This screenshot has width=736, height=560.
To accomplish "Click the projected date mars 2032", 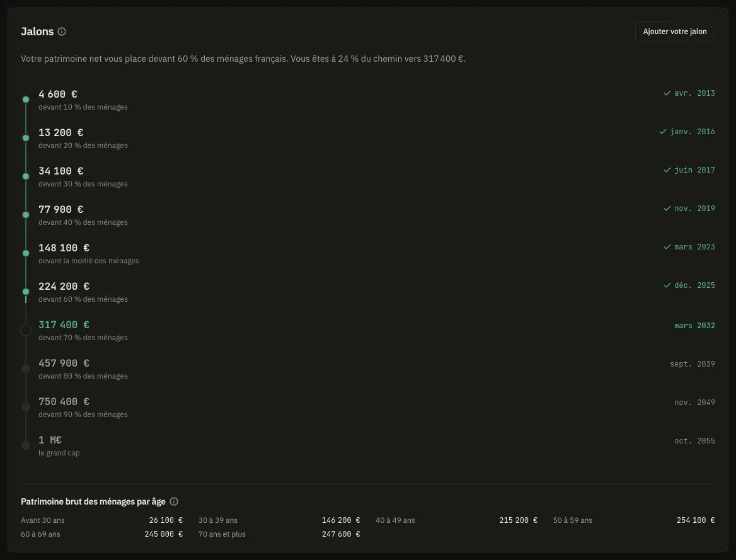I will click(694, 326).
